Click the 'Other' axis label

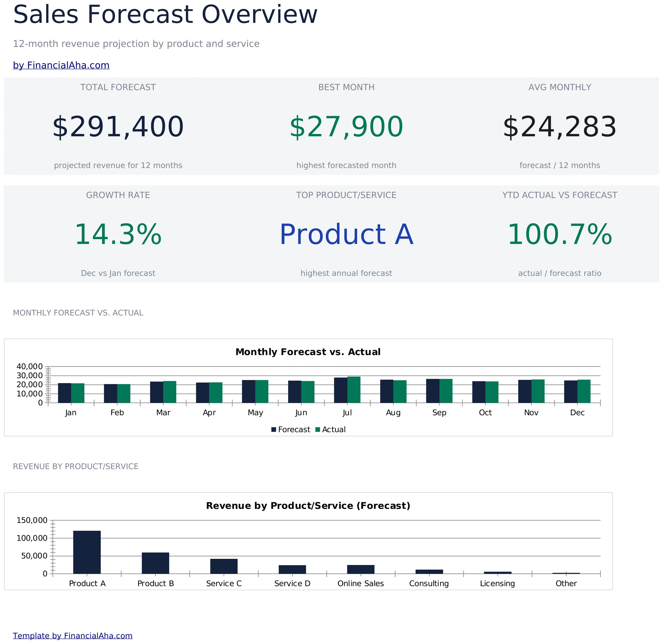566,583
